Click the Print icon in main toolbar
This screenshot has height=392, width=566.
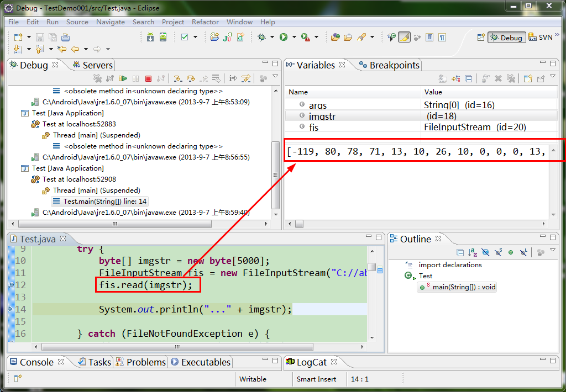point(65,37)
